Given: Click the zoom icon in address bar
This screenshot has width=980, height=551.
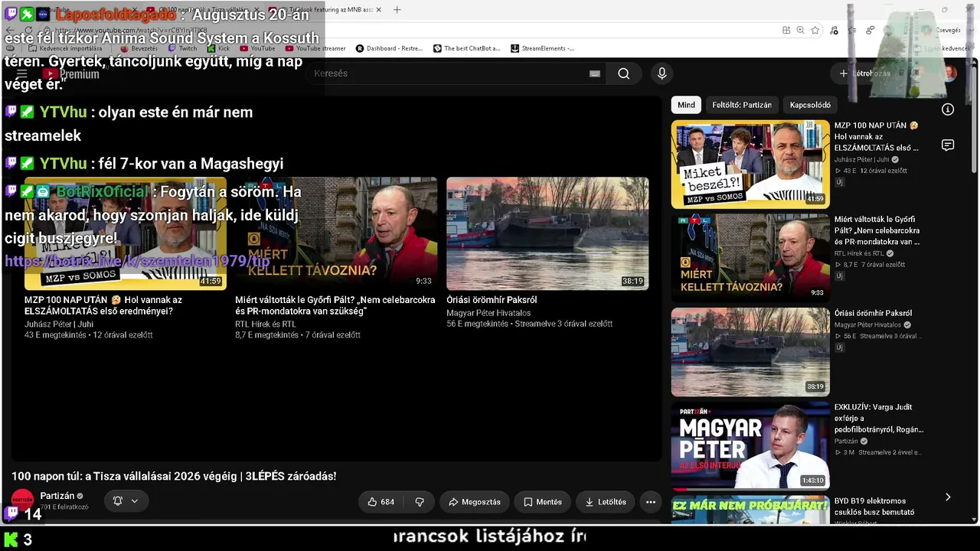Looking at the screenshot, I should [801, 30].
